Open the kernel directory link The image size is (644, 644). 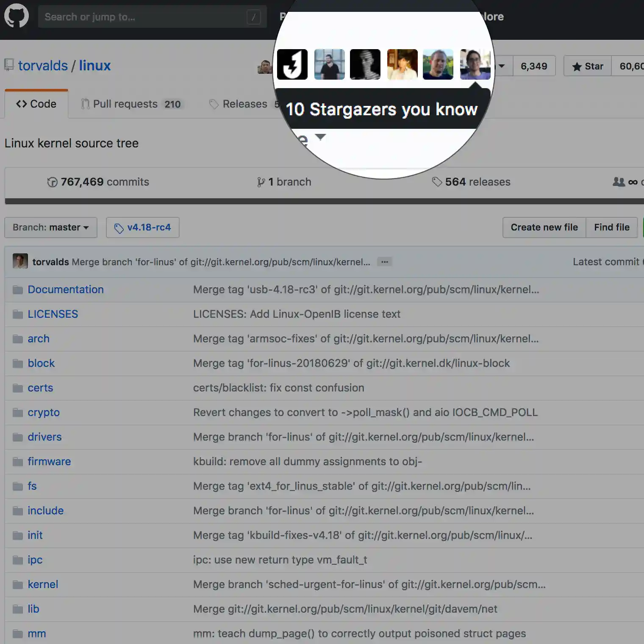43,584
